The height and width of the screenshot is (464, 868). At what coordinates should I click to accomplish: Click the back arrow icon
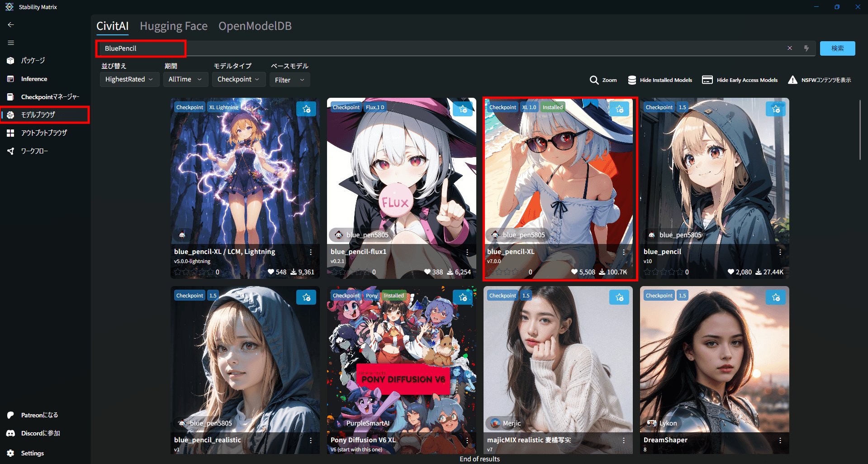click(11, 25)
